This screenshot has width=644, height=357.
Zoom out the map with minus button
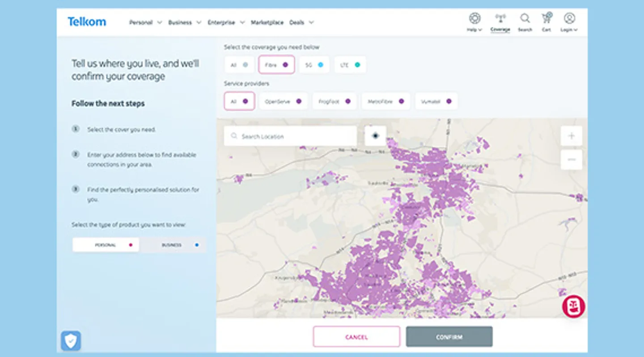tap(572, 160)
